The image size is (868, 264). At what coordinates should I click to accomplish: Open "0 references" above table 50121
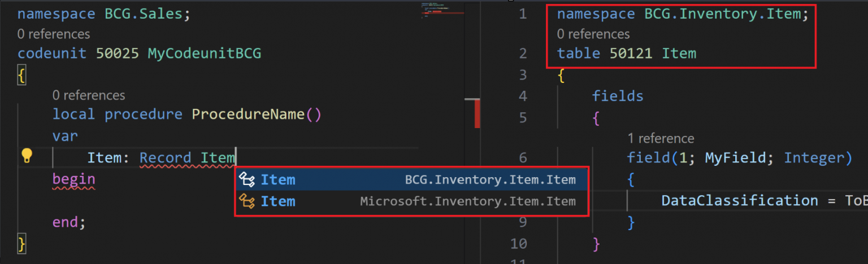pyautogui.click(x=593, y=34)
